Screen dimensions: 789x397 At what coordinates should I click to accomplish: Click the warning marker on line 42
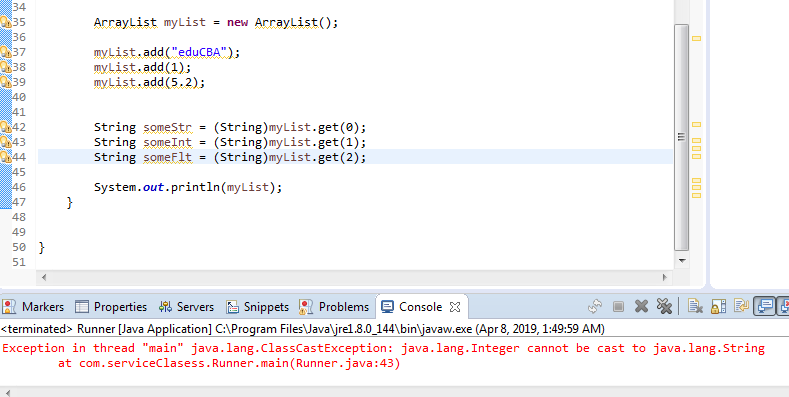6,127
